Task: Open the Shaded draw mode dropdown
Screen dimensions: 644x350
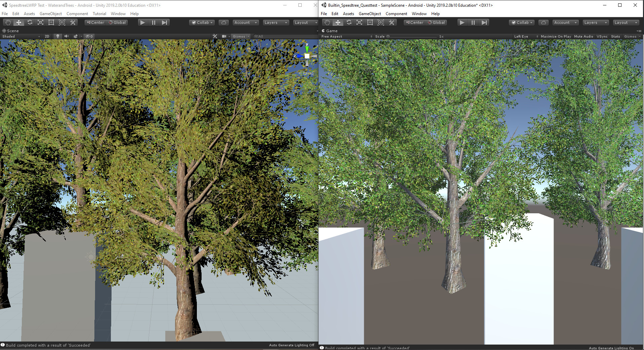Action: [20, 36]
